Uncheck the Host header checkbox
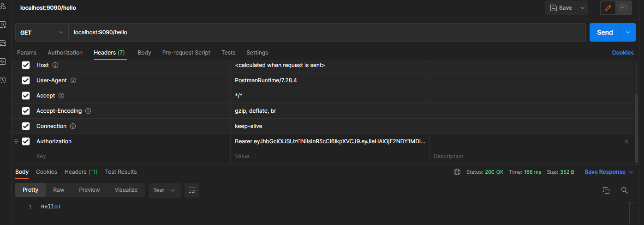The height and width of the screenshot is (225, 644). pyautogui.click(x=26, y=66)
